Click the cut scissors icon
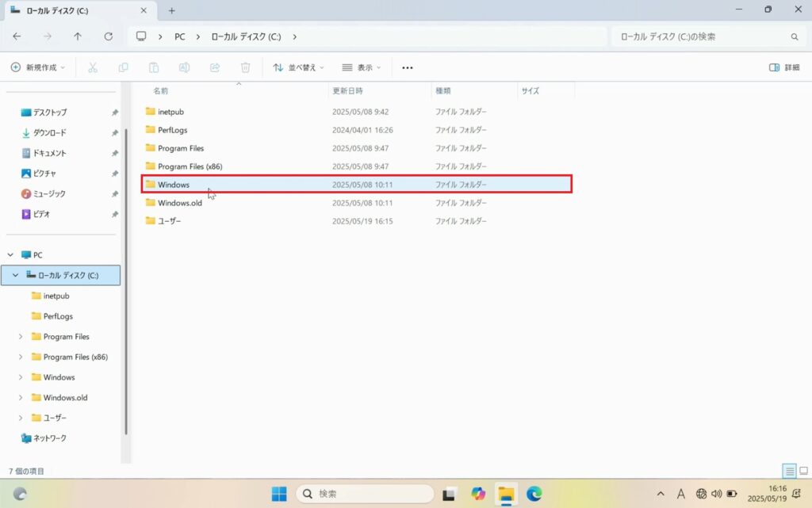The height and width of the screenshot is (508, 812). tap(93, 68)
